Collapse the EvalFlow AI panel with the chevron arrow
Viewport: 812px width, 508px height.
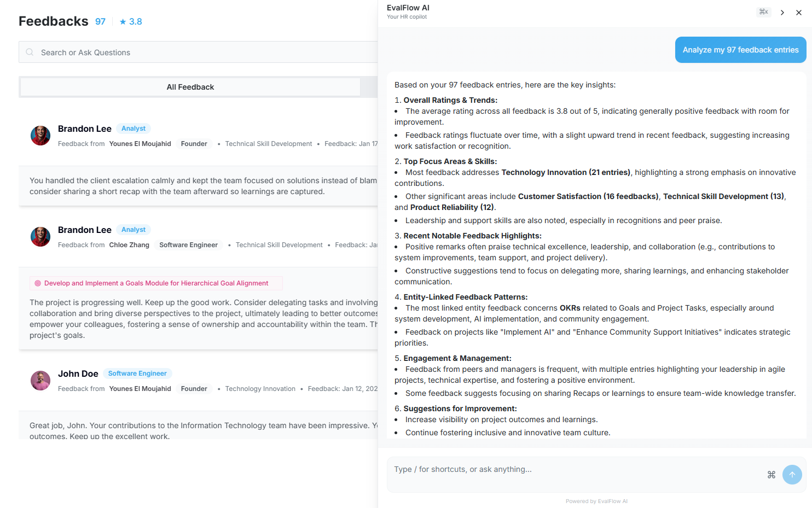(x=782, y=13)
